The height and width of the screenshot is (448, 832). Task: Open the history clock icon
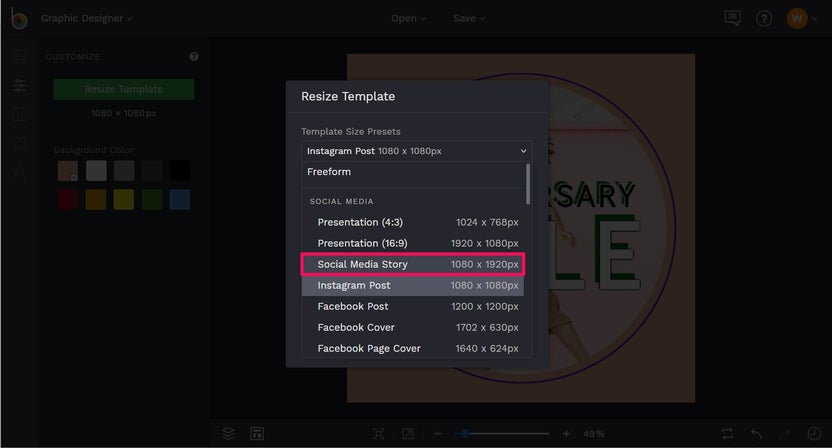814,434
